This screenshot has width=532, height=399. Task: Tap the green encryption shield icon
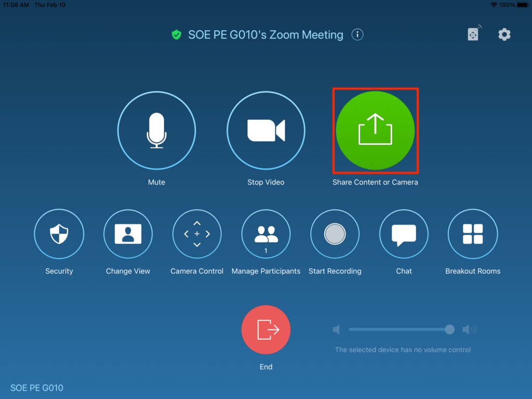(x=177, y=35)
